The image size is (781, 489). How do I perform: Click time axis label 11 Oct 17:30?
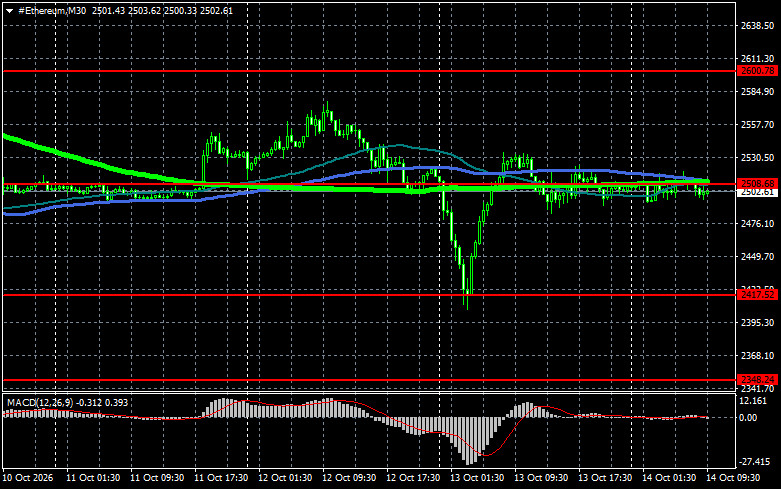[x=221, y=478]
